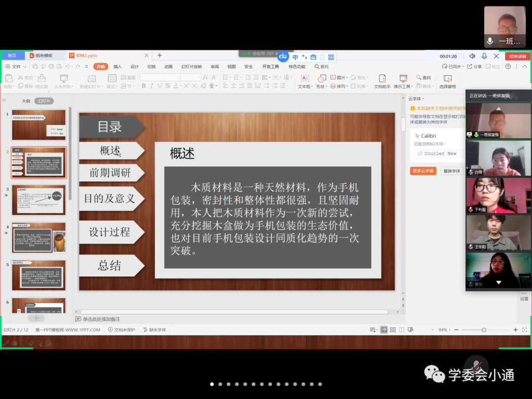Adjust the zoom slider in status bar
532x399 pixels.
pyautogui.click(x=484, y=330)
